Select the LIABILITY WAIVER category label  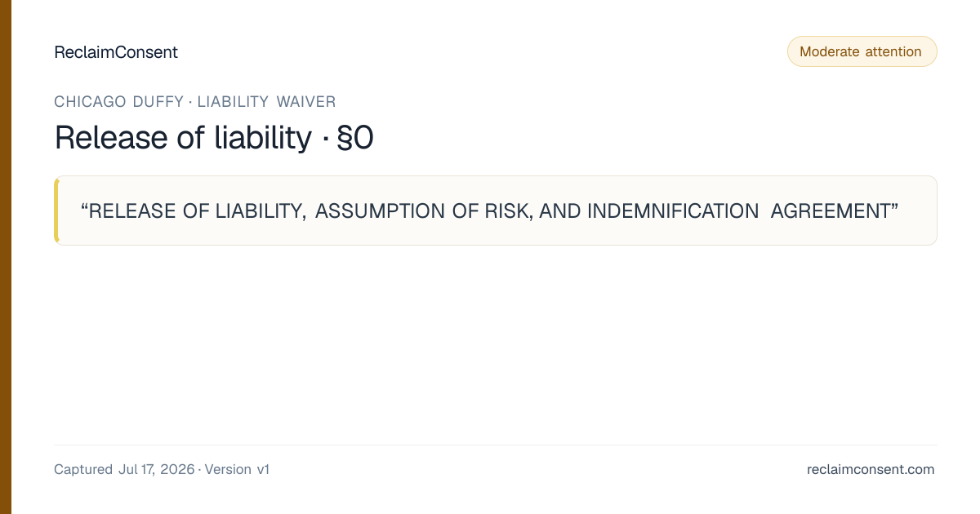pos(266,102)
